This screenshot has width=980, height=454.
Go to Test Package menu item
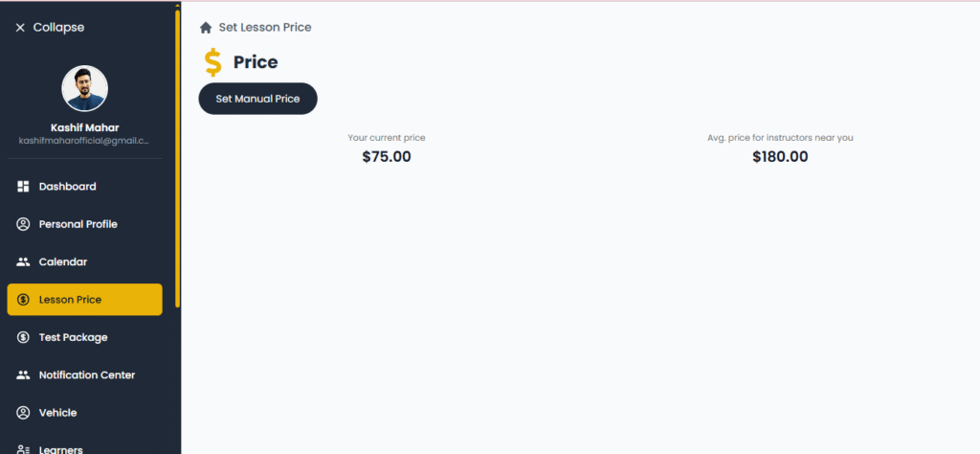(x=73, y=337)
